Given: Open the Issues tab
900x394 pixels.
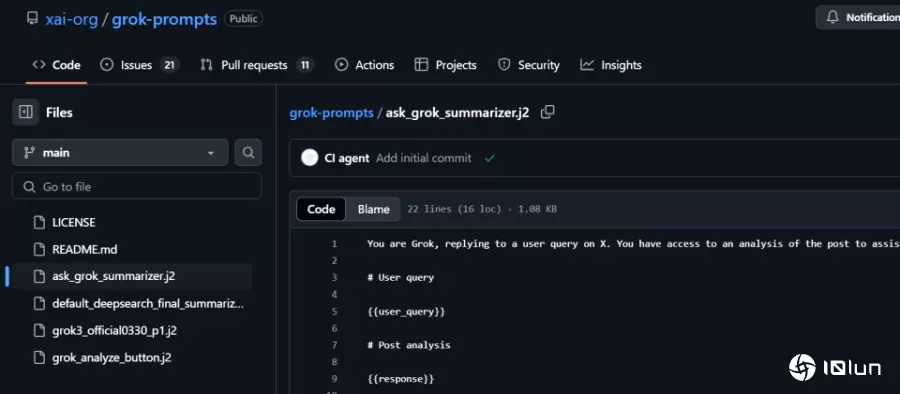Looking at the screenshot, I should 139,65.
